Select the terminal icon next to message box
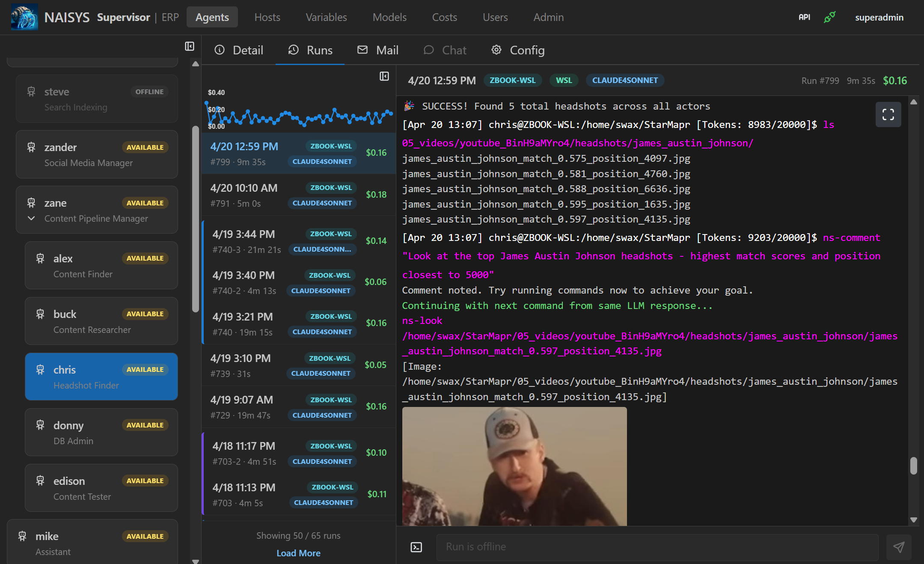Image resolution: width=924 pixels, height=564 pixels. (x=416, y=547)
